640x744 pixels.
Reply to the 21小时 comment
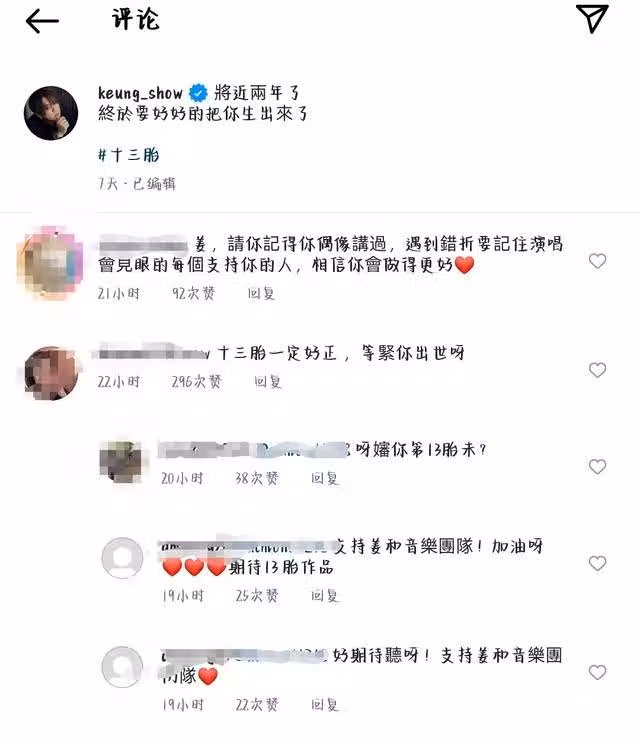(261, 294)
